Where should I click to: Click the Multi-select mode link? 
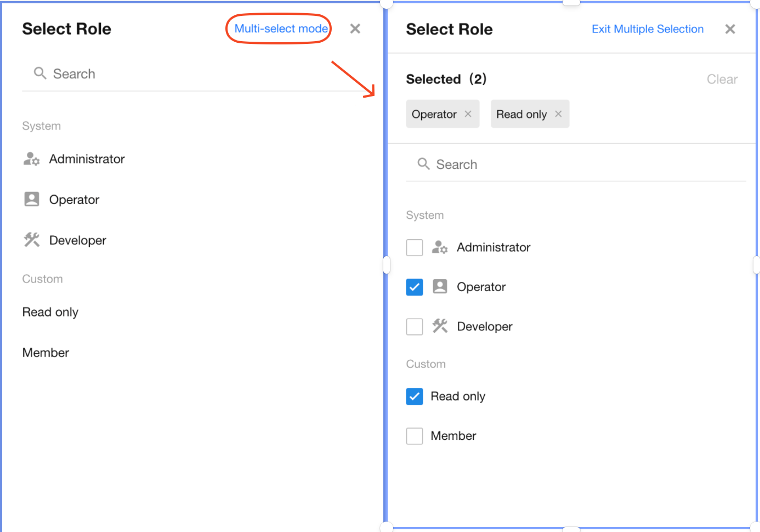281,29
